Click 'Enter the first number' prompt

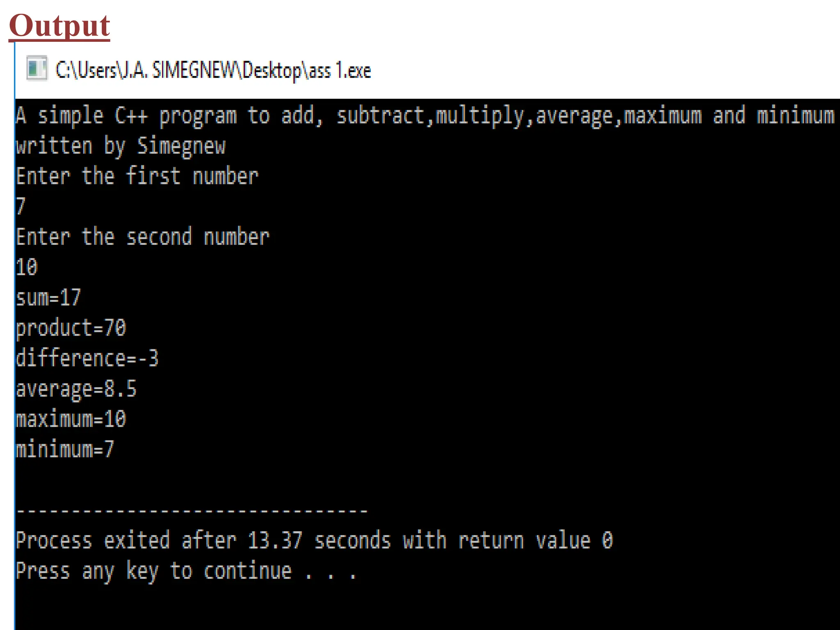pyautogui.click(x=137, y=176)
